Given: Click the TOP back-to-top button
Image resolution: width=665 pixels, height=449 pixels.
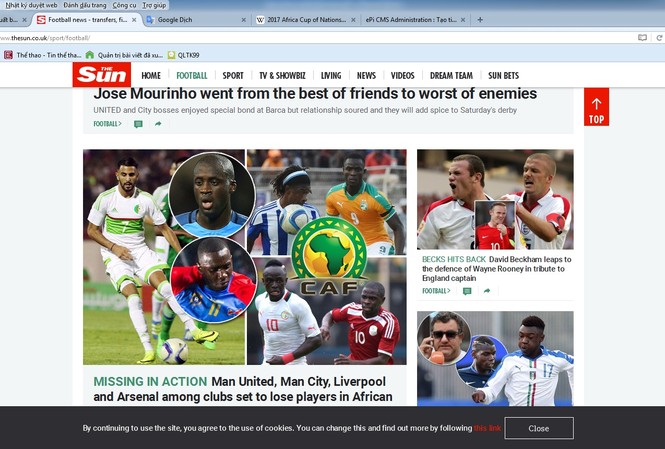Looking at the screenshot, I should [x=596, y=107].
